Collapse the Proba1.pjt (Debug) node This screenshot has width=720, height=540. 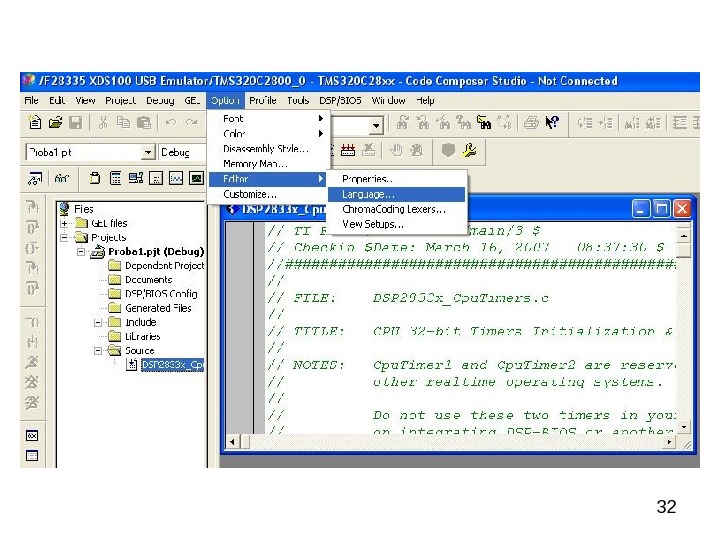click(81, 252)
